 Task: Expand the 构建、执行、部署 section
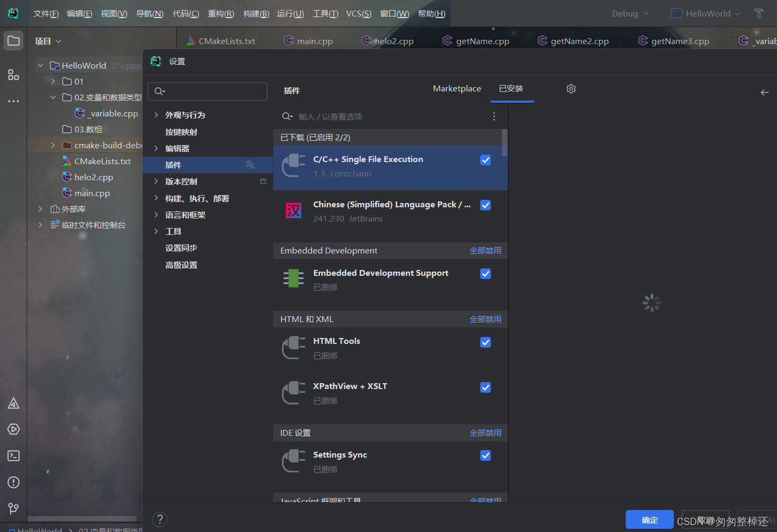point(156,198)
